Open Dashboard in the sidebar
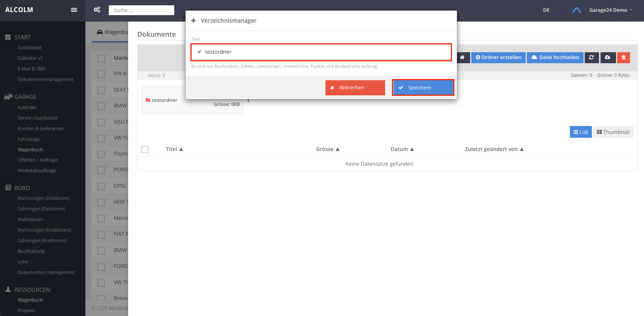The height and width of the screenshot is (316, 644). click(29, 48)
